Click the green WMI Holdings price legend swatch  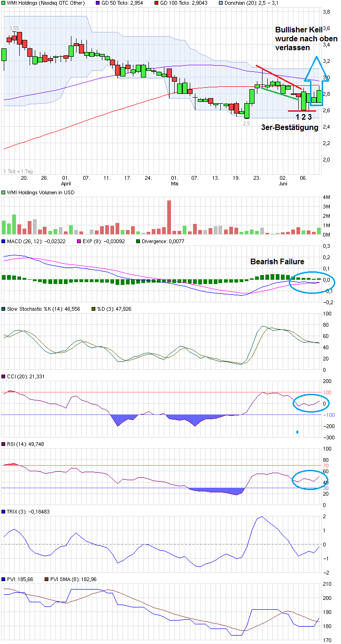pos(4,3)
